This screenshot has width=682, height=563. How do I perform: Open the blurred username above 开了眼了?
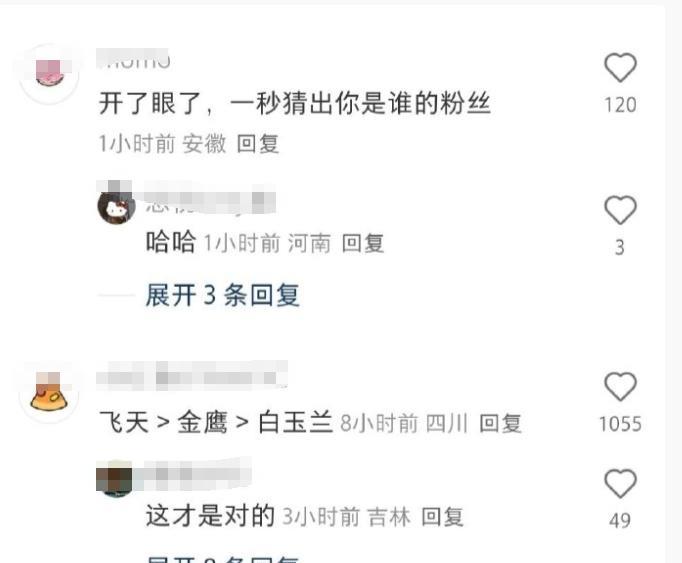pyautogui.click(x=133, y=59)
